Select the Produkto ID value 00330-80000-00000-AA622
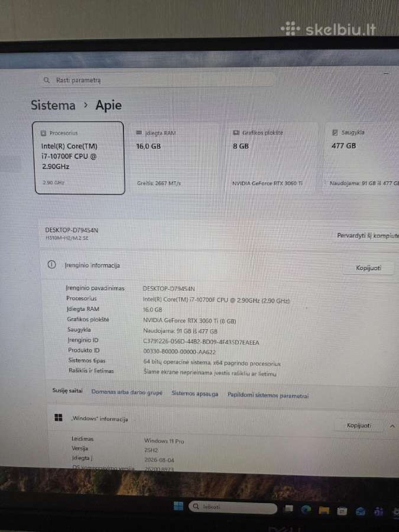The width and height of the screenshot is (399, 532). (179, 352)
